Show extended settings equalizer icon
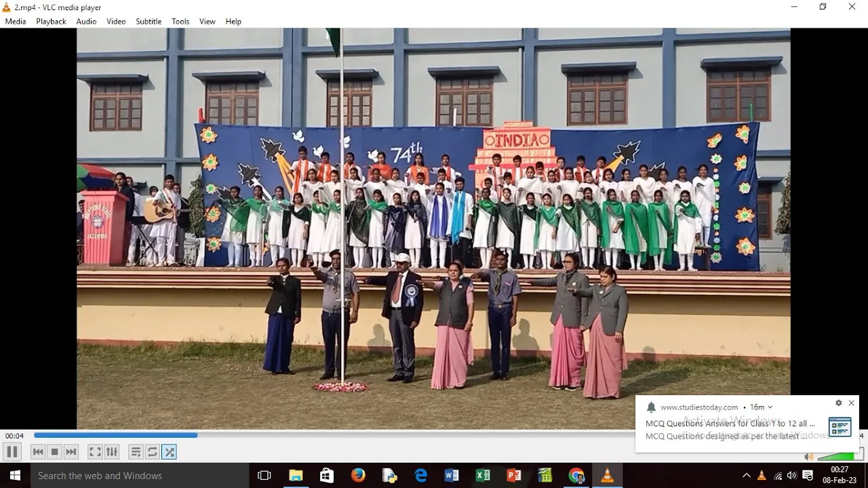Screen dimensions: 868x488 click(112, 452)
